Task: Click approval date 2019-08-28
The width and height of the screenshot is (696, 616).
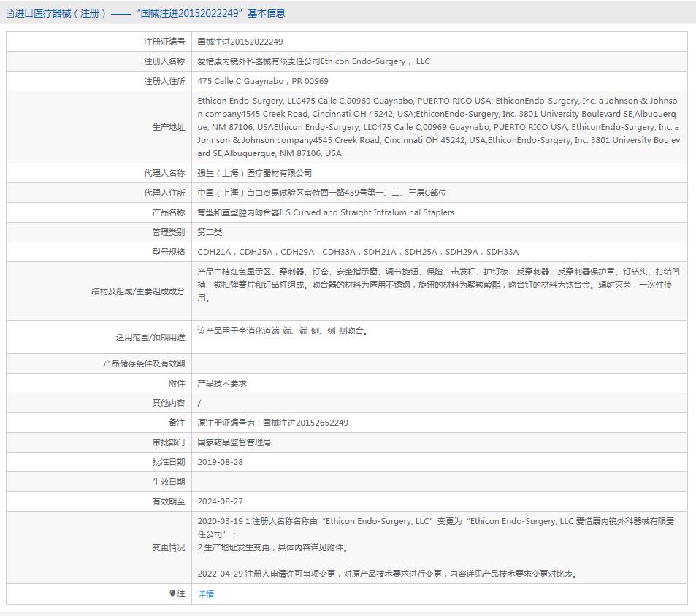Action: tap(220, 462)
